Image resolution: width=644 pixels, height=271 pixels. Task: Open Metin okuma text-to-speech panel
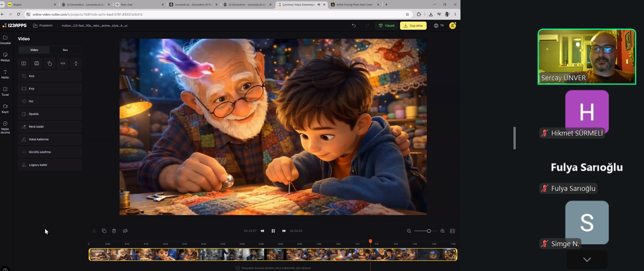pos(5,127)
